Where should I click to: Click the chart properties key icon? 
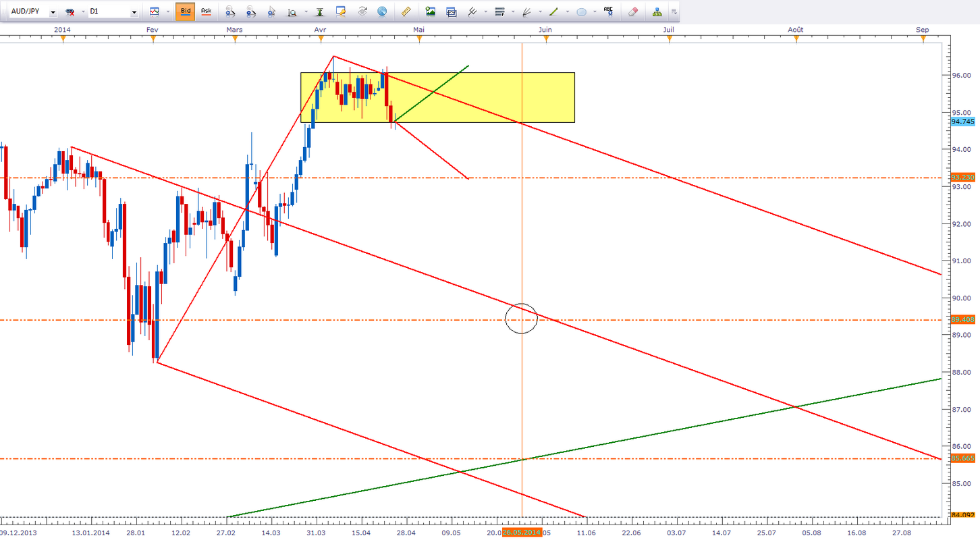click(341, 11)
